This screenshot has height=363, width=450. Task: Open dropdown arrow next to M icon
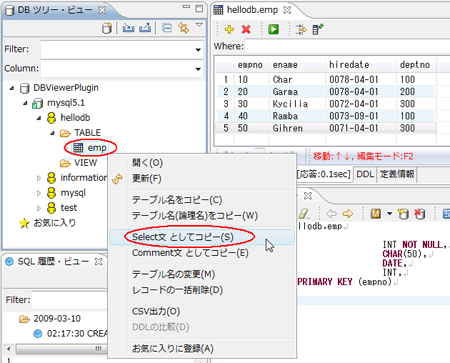coord(389,214)
